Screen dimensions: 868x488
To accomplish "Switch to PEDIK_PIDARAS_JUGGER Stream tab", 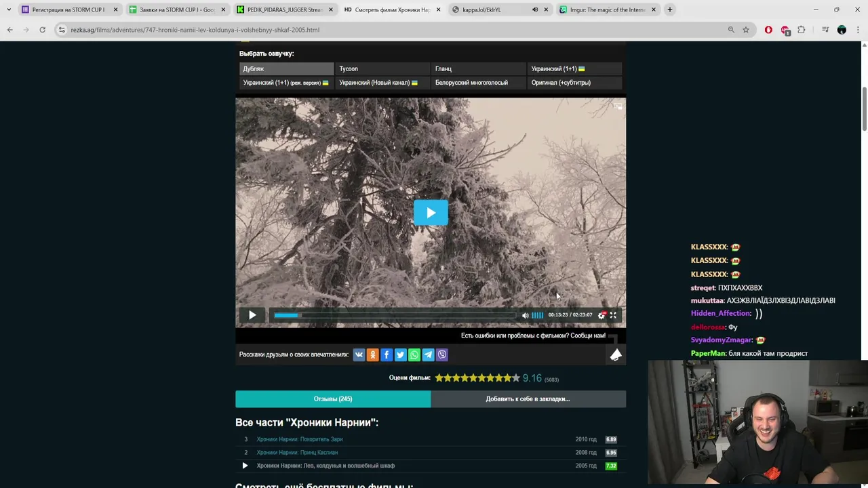I will tap(285, 9).
